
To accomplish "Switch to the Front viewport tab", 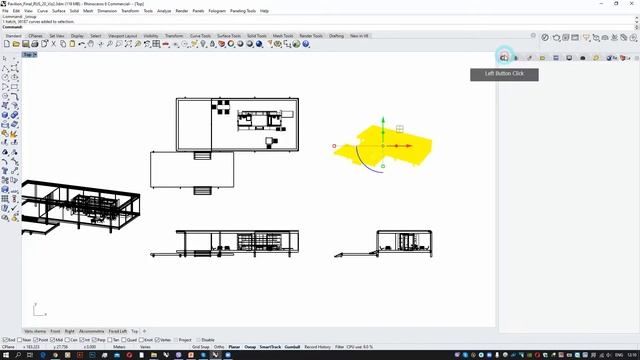I will point(55,331).
